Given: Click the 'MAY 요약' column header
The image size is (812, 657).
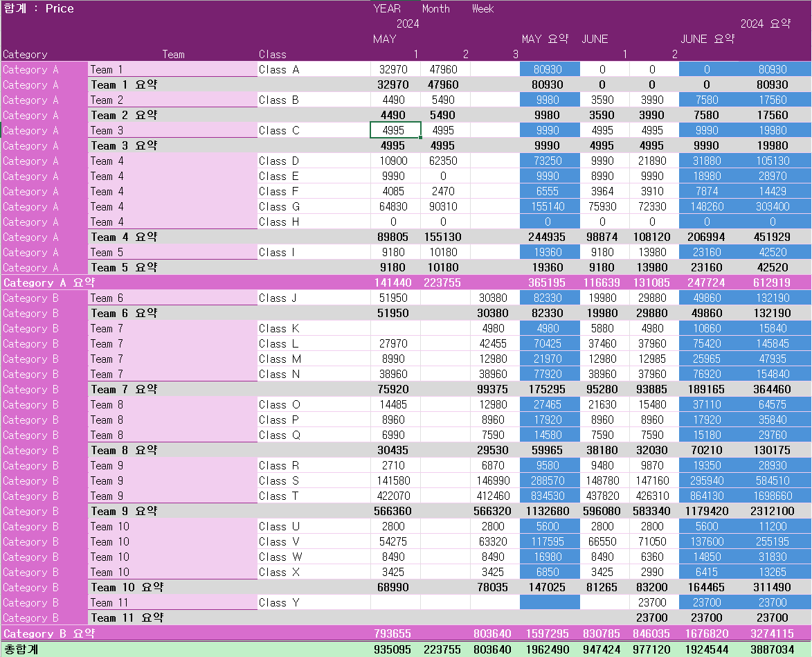Looking at the screenshot, I should [x=545, y=39].
